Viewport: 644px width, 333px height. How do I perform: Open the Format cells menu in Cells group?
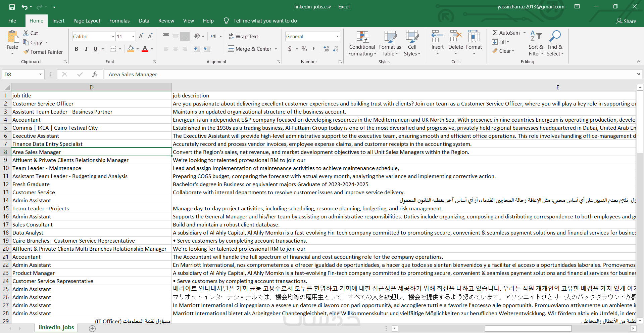[474, 43]
